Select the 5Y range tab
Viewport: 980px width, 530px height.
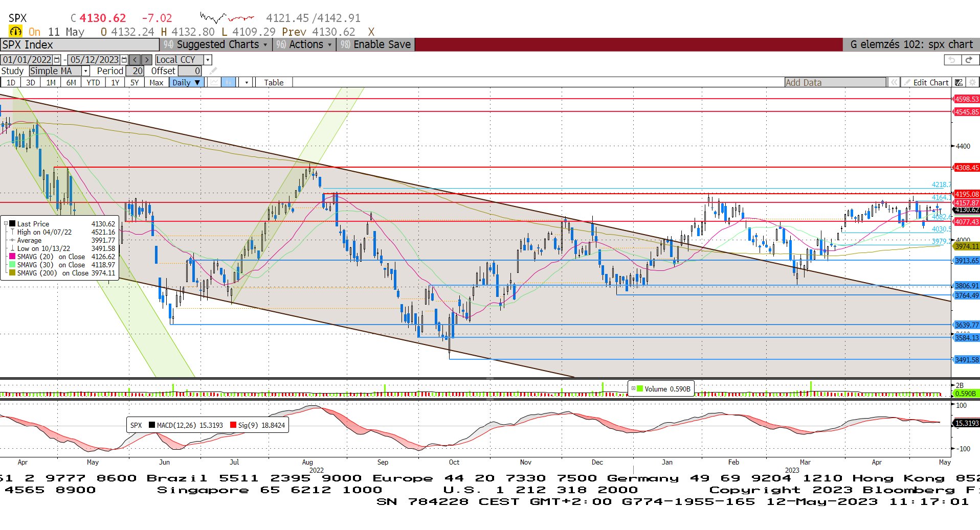point(135,82)
